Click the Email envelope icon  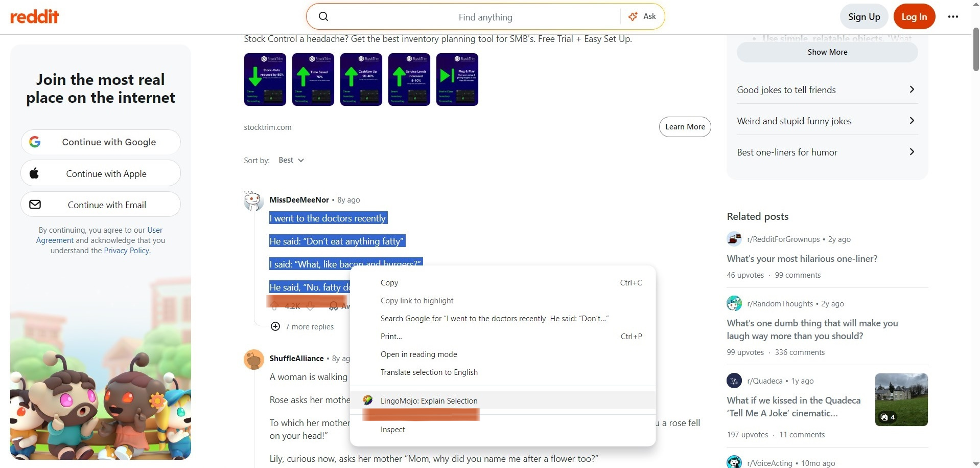[x=35, y=204]
